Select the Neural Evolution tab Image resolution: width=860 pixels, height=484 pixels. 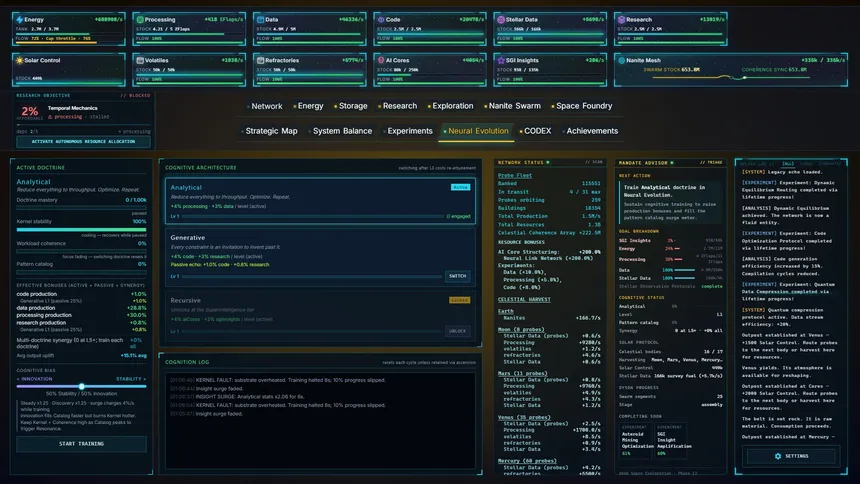(476, 131)
